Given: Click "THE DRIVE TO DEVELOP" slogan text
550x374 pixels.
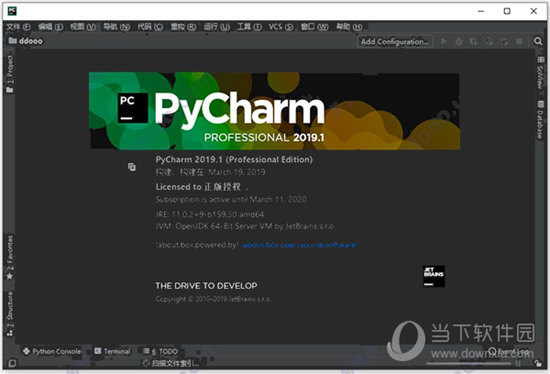Looking at the screenshot, I should pos(206,286).
